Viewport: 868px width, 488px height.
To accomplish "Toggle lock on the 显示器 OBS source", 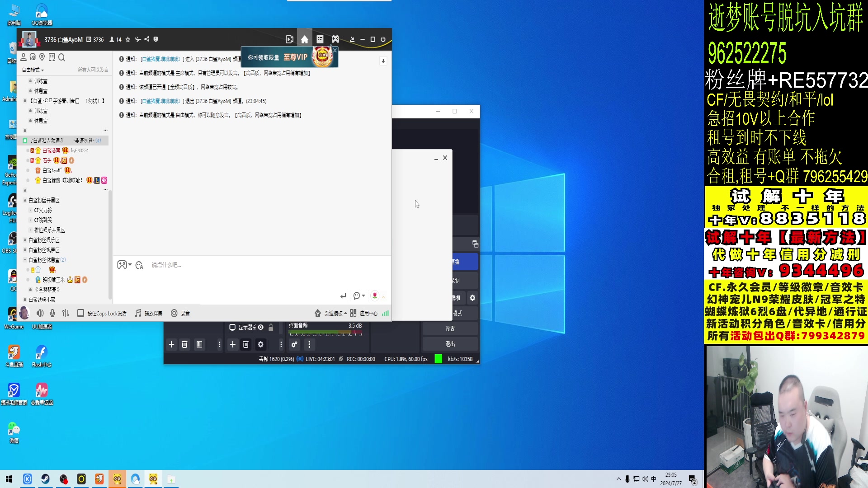I will tap(271, 327).
